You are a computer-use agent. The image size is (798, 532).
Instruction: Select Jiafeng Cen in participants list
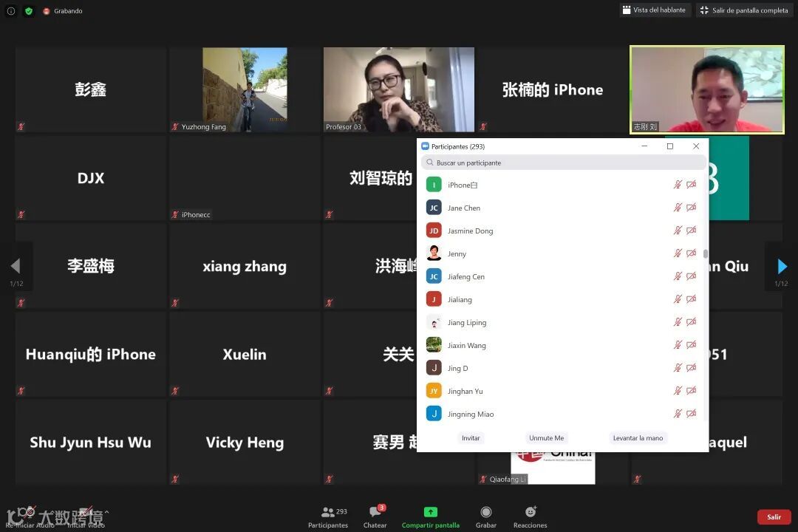coord(562,276)
